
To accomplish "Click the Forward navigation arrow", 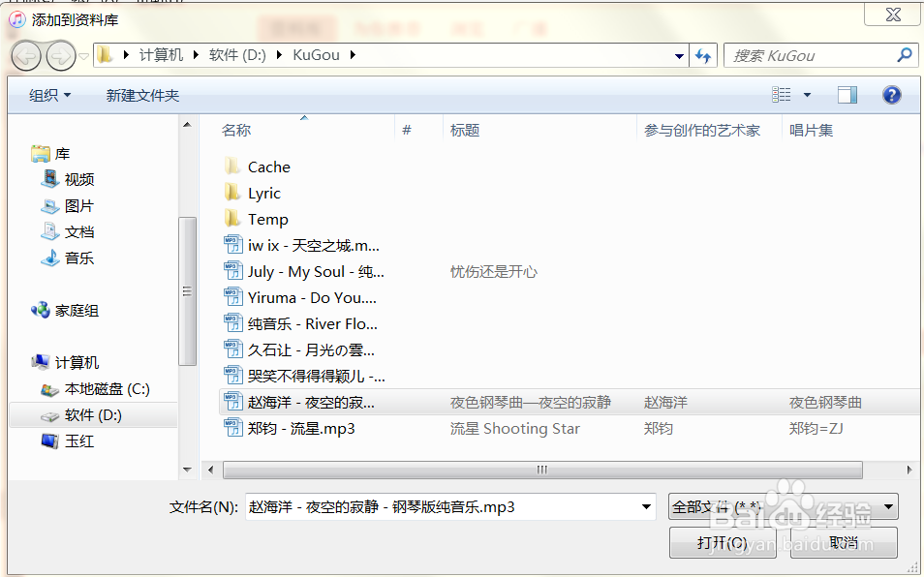I will 61,56.
